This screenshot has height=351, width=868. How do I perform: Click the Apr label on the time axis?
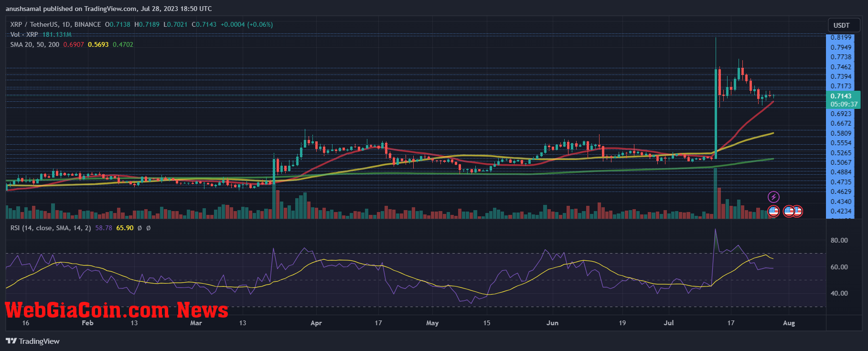(316, 323)
